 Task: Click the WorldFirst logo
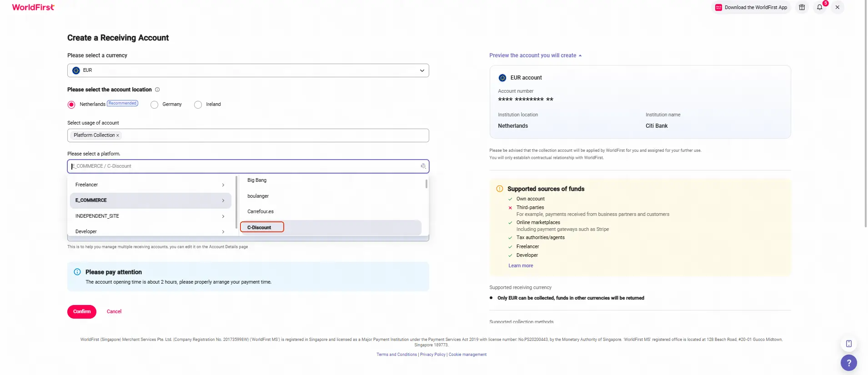33,7
